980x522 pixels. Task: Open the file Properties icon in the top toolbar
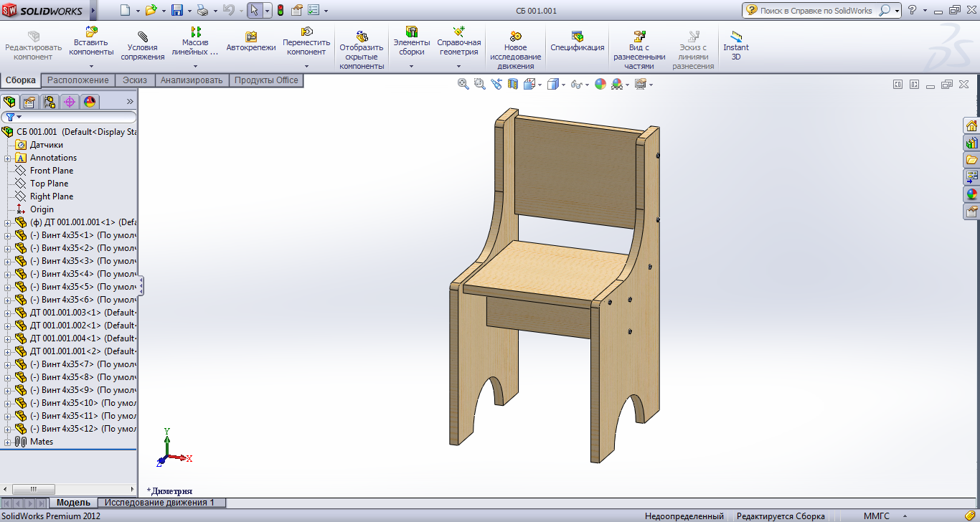pyautogui.click(x=296, y=10)
